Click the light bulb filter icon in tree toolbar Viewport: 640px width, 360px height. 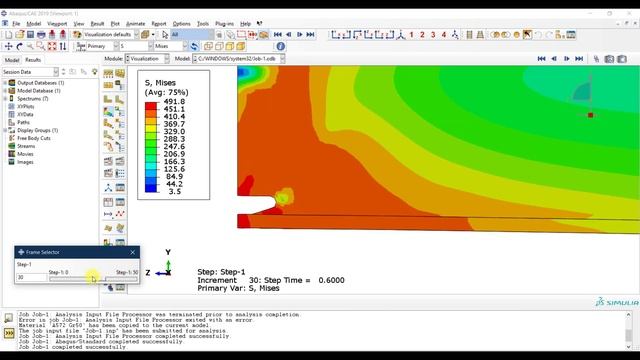coord(95,72)
